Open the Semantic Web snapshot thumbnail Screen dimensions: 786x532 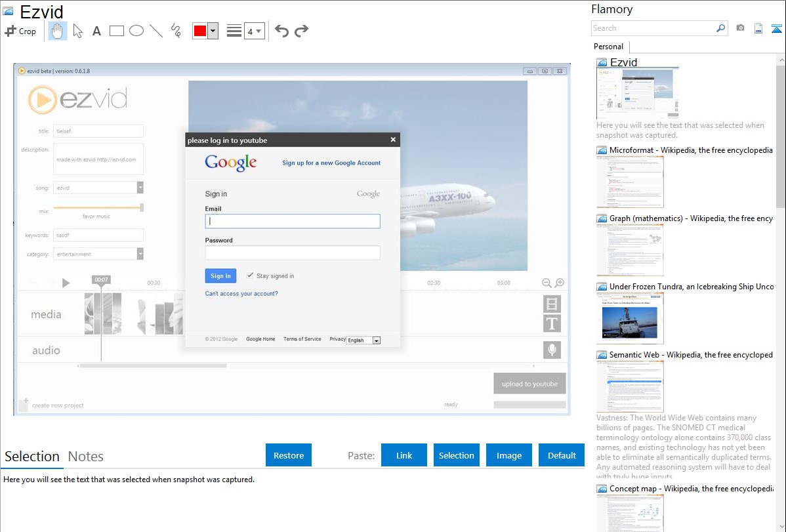630,386
